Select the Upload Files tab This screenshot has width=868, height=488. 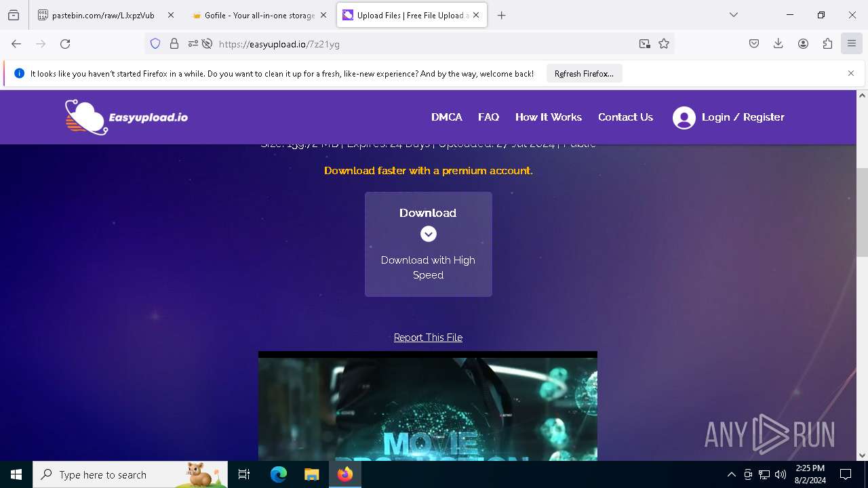click(412, 15)
